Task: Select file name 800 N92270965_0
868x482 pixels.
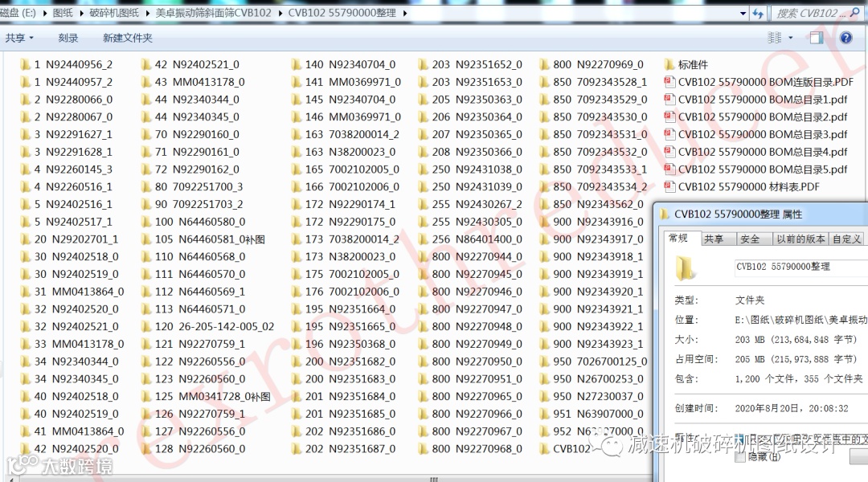Action: [x=477, y=396]
